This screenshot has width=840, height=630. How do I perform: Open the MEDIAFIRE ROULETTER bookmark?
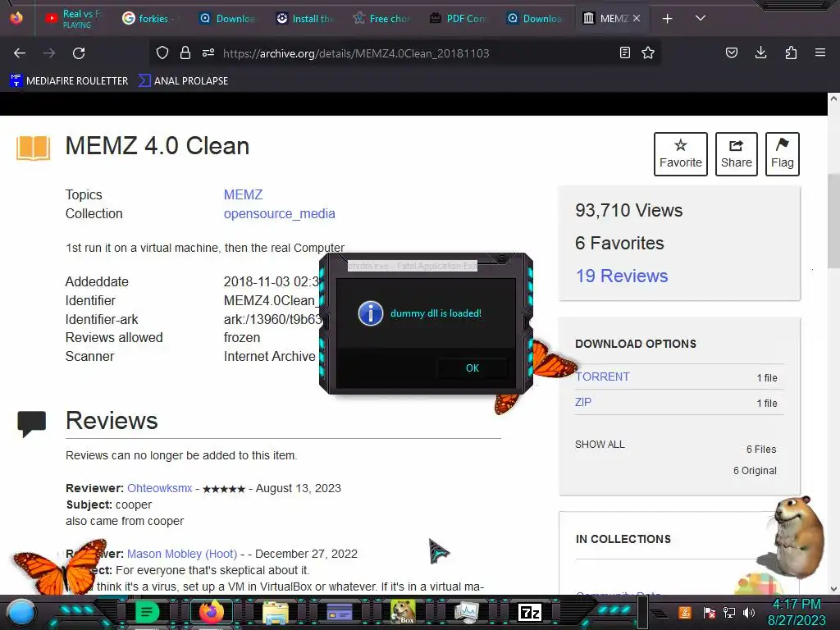tap(69, 81)
